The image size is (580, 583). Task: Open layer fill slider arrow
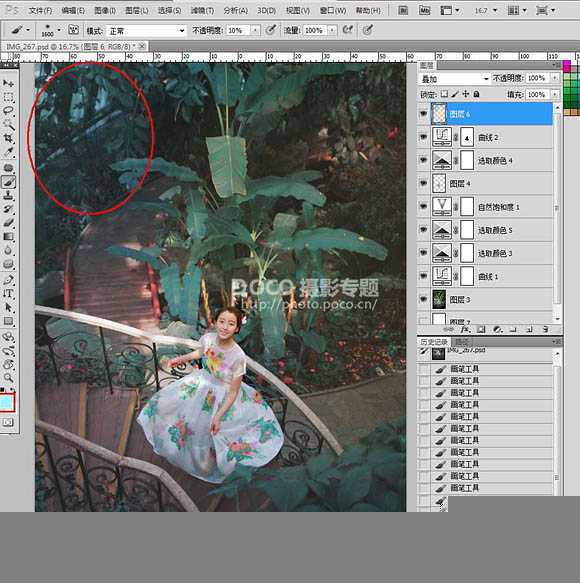pyautogui.click(x=555, y=94)
